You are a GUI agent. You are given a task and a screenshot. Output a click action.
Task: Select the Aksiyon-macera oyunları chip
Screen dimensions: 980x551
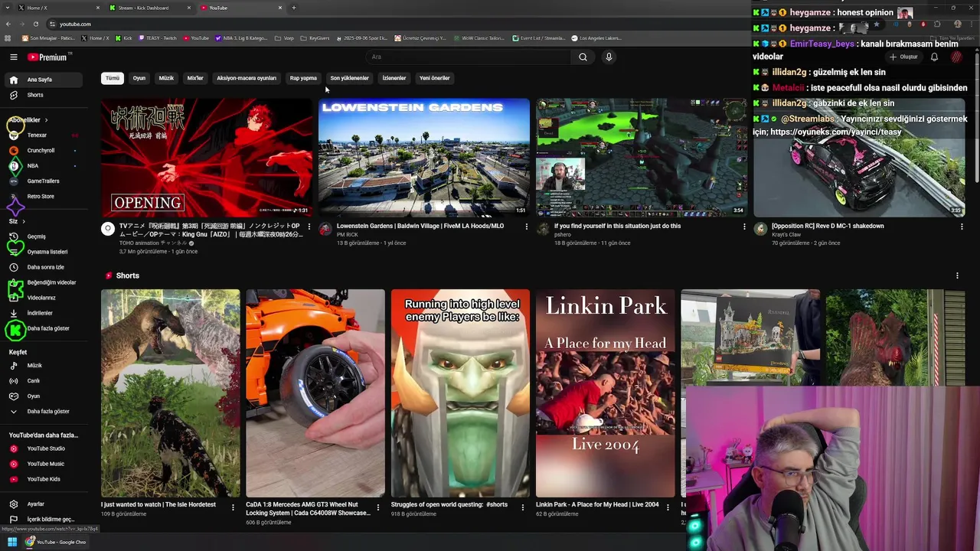[247, 78]
